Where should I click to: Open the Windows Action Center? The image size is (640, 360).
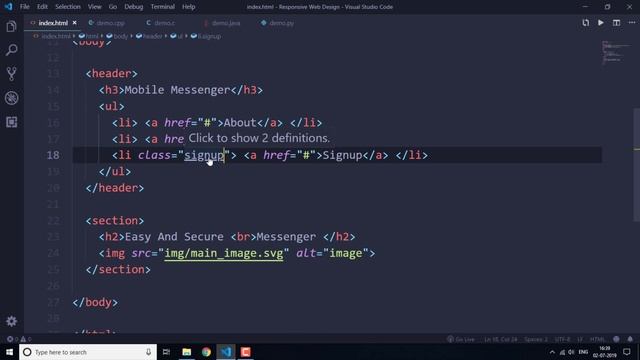click(627, 352)
